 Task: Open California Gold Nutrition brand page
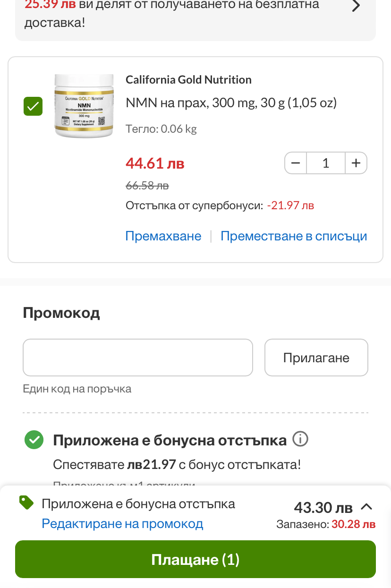(x=188, y=80)
